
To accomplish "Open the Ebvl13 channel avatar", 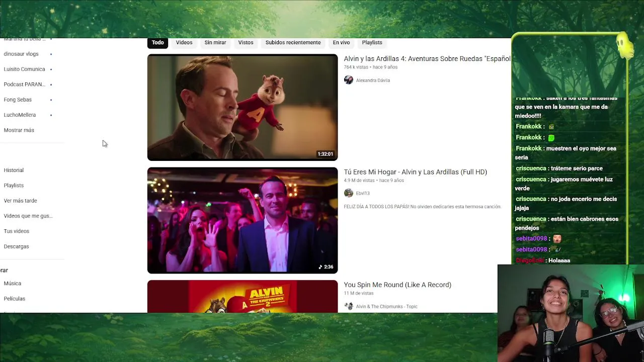I will click(349, 193).
